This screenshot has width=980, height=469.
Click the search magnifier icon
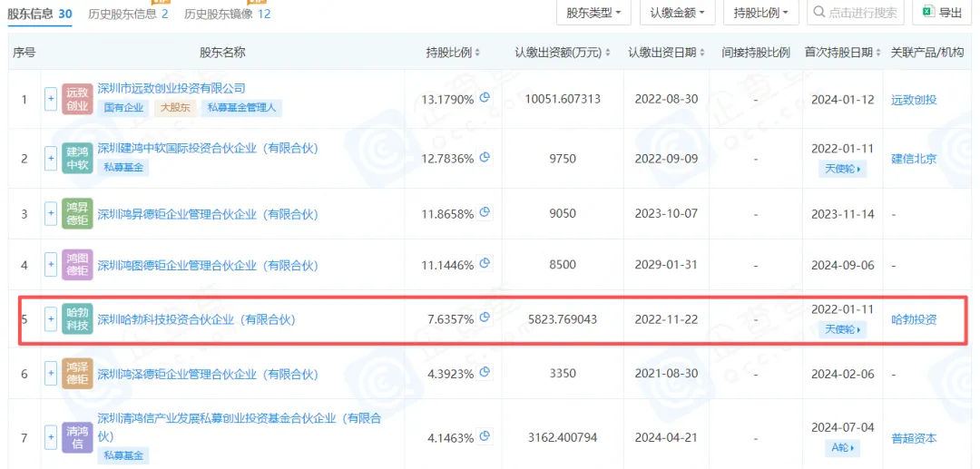pyautogui.click(x=819, y=12)
